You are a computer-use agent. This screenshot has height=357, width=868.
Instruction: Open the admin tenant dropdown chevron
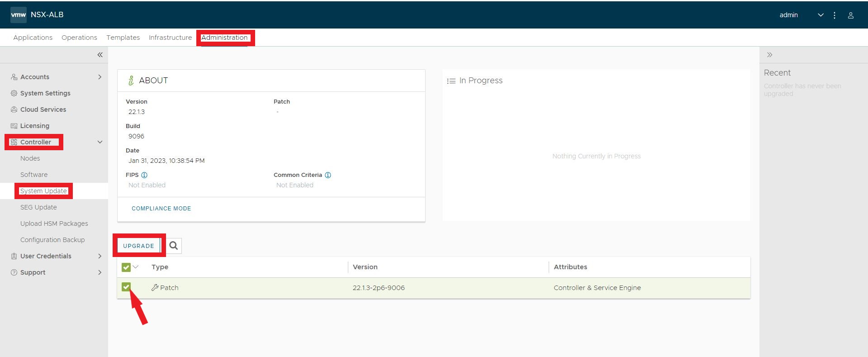click(821, 15)
